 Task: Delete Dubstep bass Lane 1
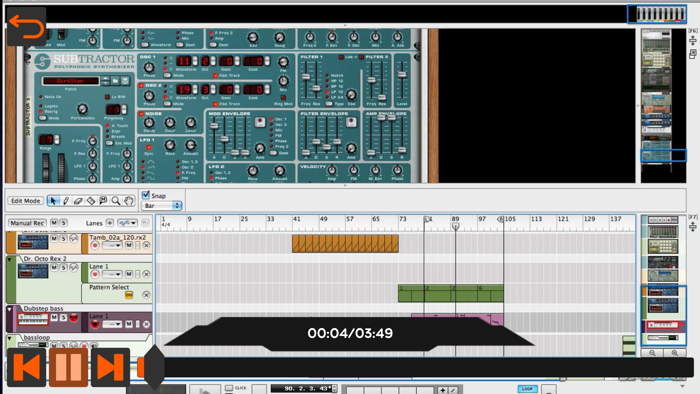(146, 324)
